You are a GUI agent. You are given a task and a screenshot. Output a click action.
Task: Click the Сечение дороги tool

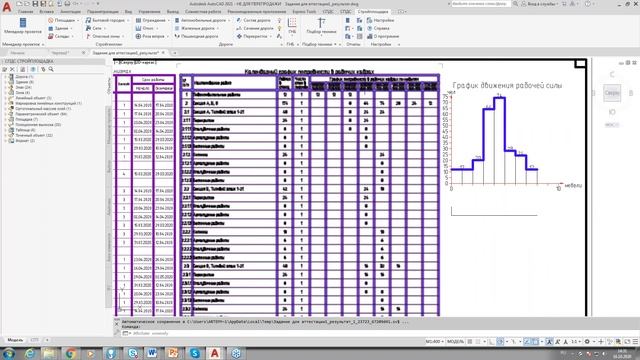point(256,28)
